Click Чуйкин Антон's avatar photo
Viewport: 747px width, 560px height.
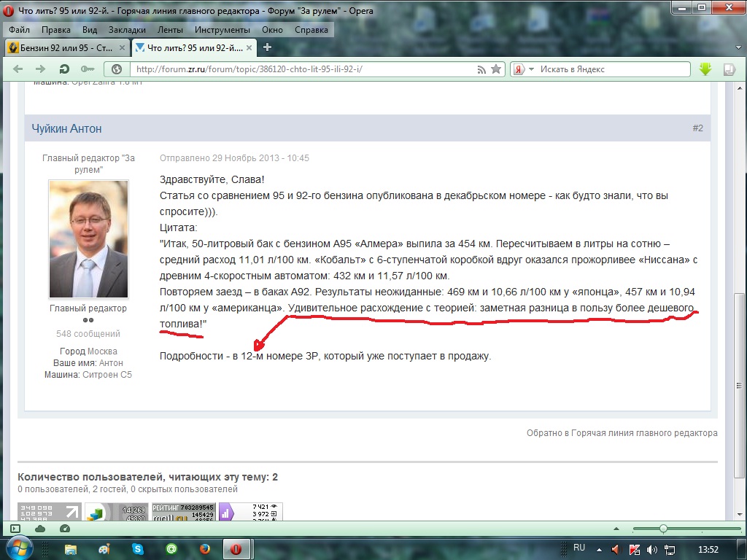(88, 239)
